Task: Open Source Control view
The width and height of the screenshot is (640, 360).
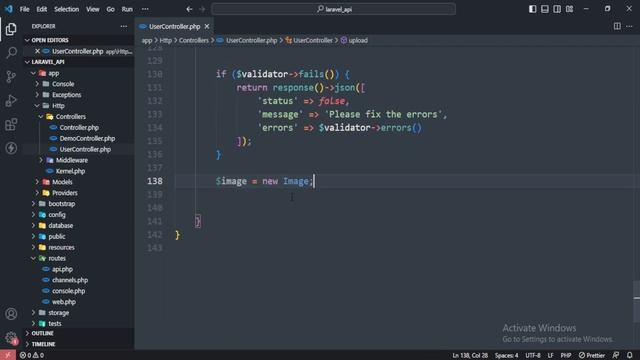Action: pyautogui.click(x=11, y=76)
